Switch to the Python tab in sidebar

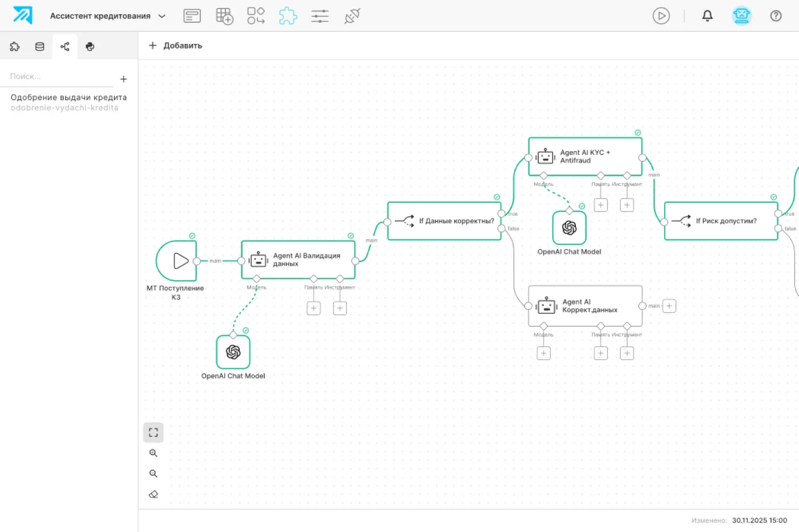click(x=90, y=47)
